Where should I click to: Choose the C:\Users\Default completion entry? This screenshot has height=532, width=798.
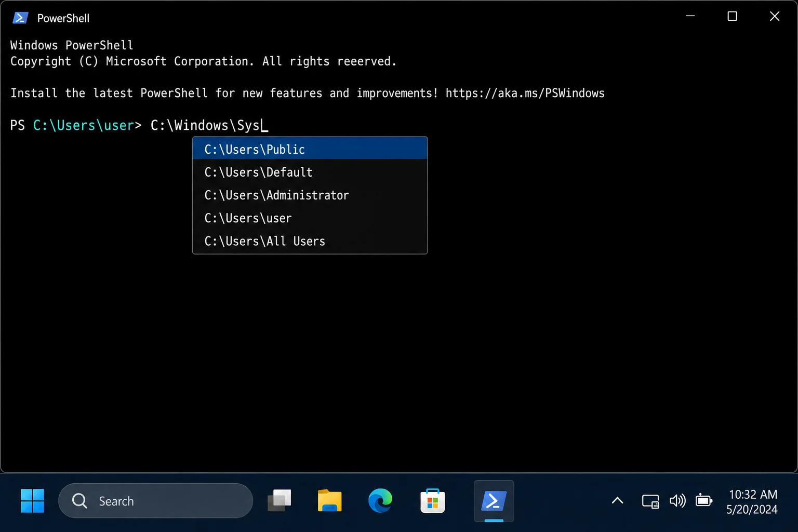click(310, 172)
